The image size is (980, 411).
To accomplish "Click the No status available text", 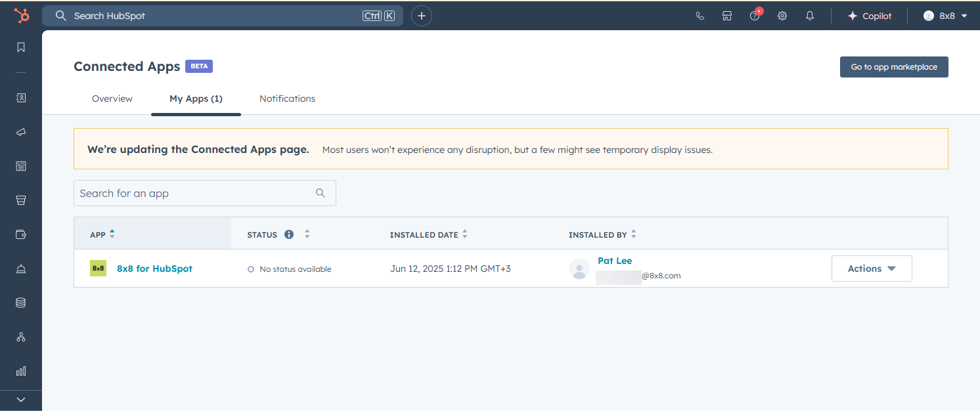I will pyautogui.click(x=296, y=269).
